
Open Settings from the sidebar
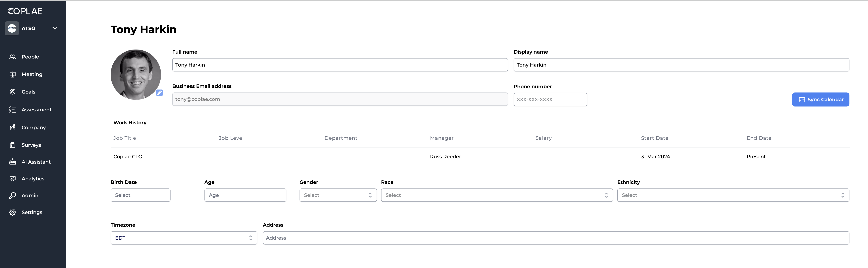click(x=32, y=212)
